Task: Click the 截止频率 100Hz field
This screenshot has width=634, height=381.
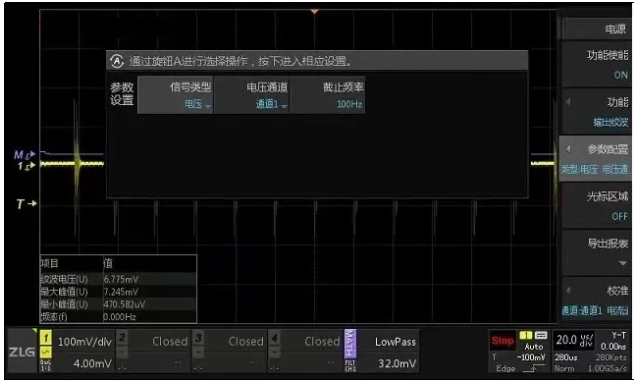Action: point(328,95)
